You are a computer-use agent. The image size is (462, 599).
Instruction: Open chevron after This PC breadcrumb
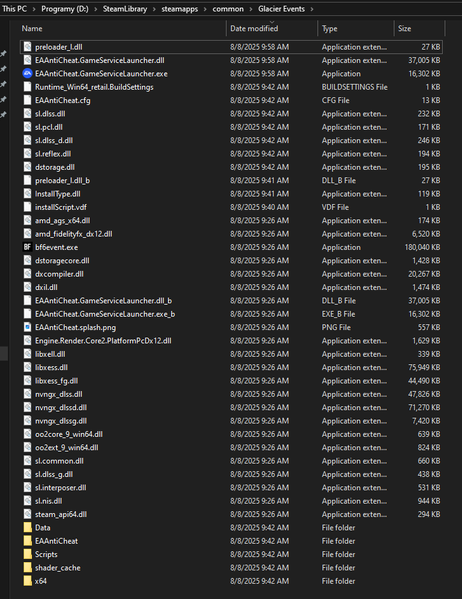click(34, 9)
